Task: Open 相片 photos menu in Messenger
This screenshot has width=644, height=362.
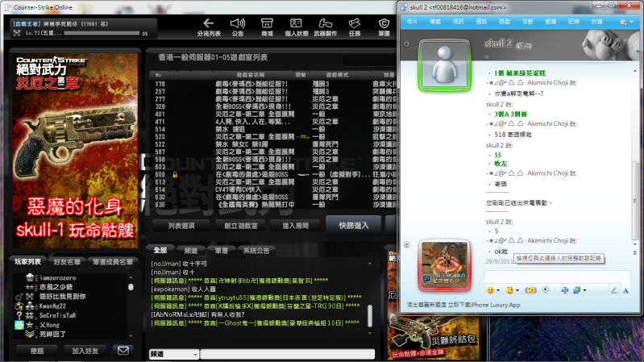Action: pyautogui.click(x=412, y=22)
